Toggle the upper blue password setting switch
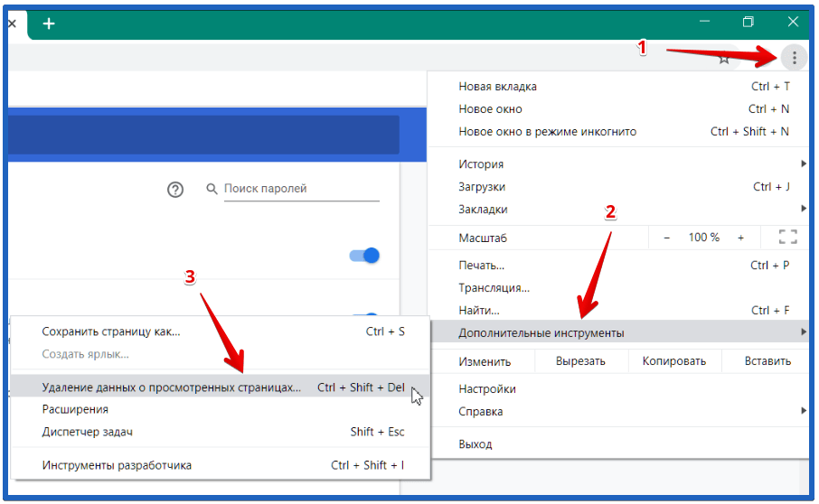 point(364,256)
